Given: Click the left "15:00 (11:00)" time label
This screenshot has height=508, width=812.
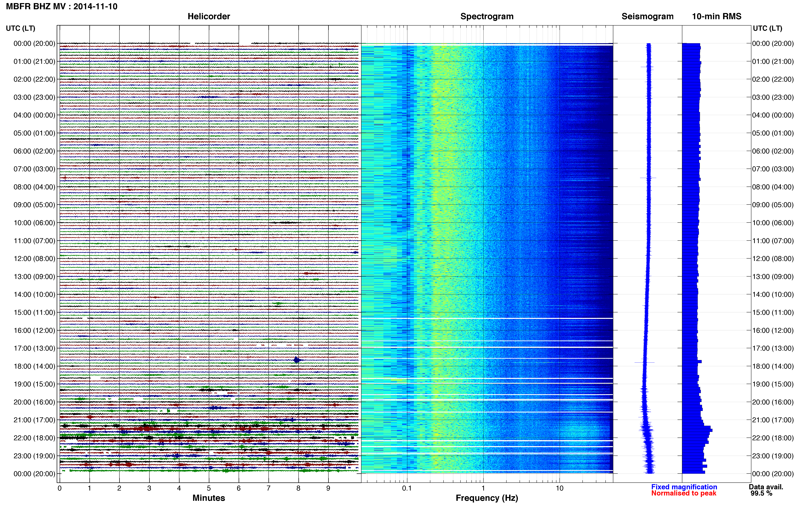Looking at the screenshot, I should [34, 312].
